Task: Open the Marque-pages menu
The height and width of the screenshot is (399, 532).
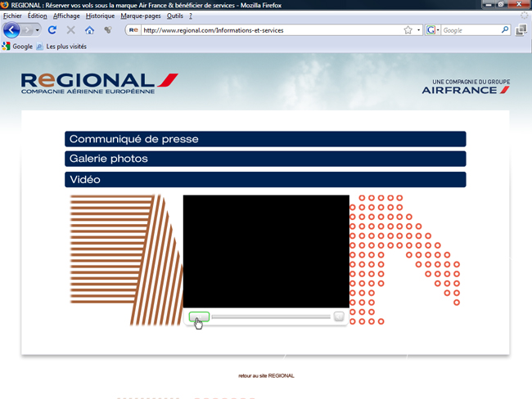Action: point(141,16)
